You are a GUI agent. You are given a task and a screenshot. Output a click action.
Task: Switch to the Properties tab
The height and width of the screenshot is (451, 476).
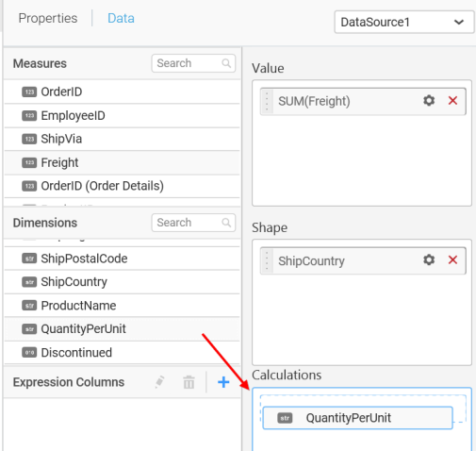[x=48, y=18]
